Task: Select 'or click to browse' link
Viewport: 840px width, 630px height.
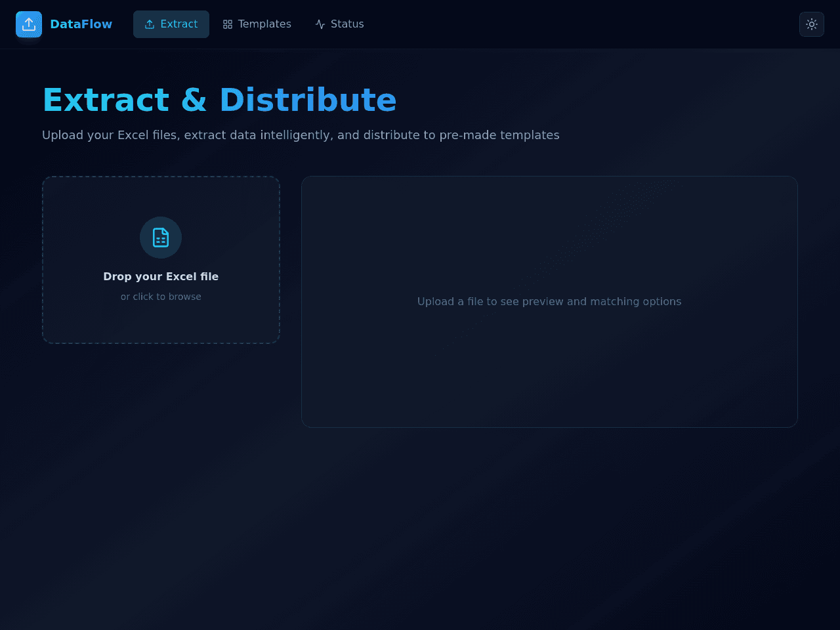Action: coord(161,297)
